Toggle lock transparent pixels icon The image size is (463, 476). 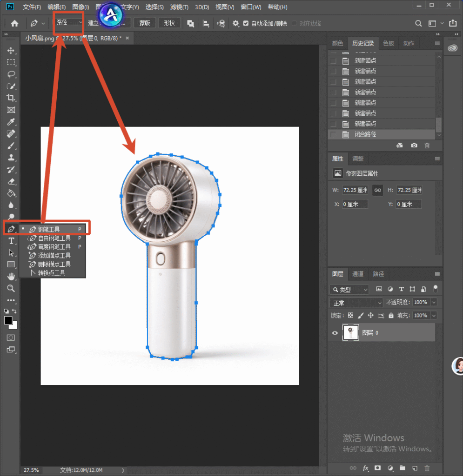click(350, 316)
